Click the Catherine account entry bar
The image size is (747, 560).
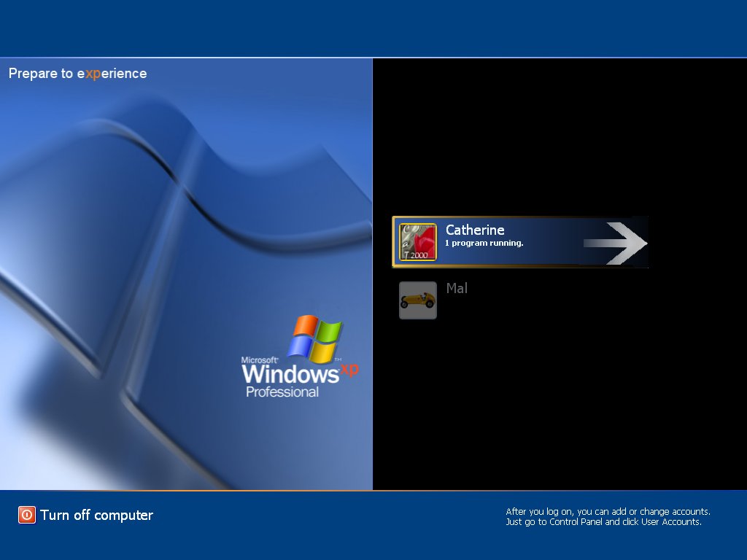click(520, 241)
